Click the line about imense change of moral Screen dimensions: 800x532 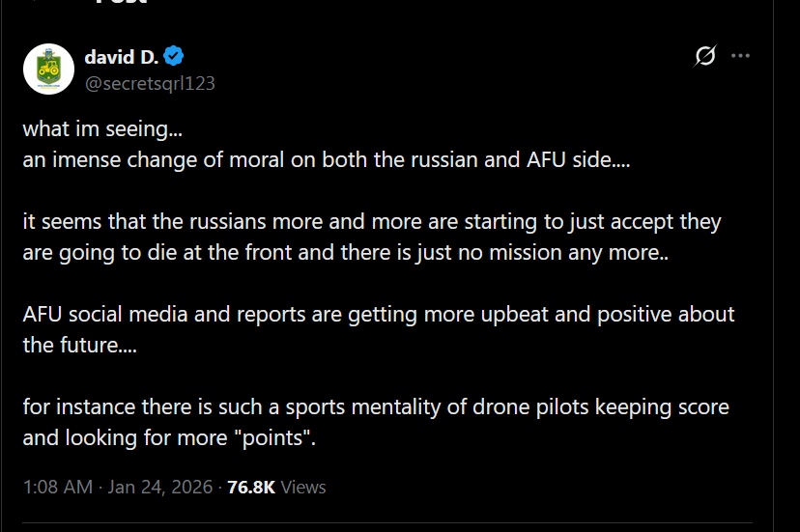(326, 159)
